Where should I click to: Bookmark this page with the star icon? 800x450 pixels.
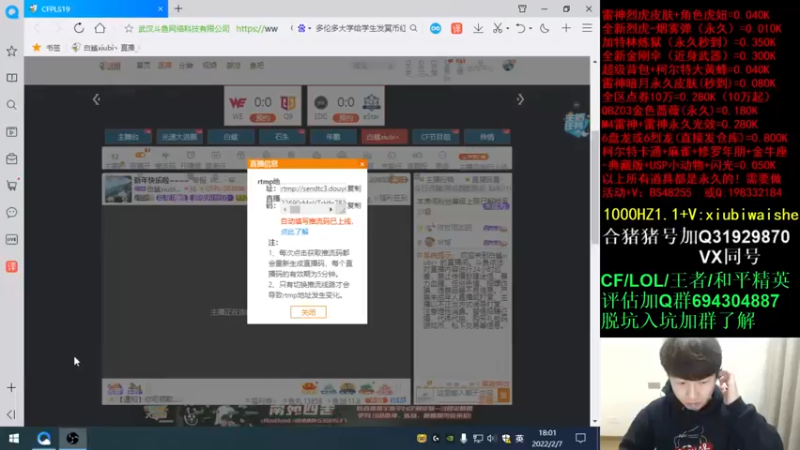[x=129, y=29]
